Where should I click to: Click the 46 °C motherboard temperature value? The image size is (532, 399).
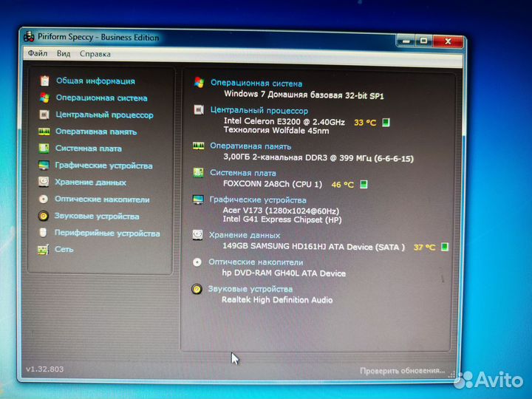click(342, 185)
